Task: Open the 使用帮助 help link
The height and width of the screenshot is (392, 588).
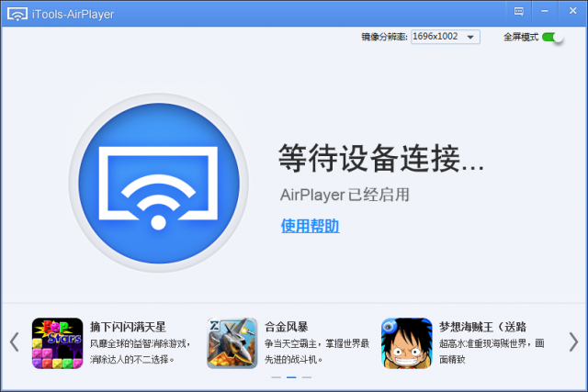Action: 311,226
